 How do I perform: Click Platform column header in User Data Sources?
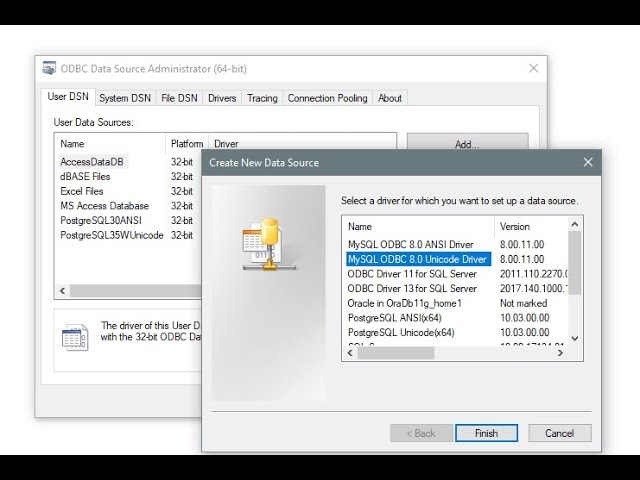(187, 144)
